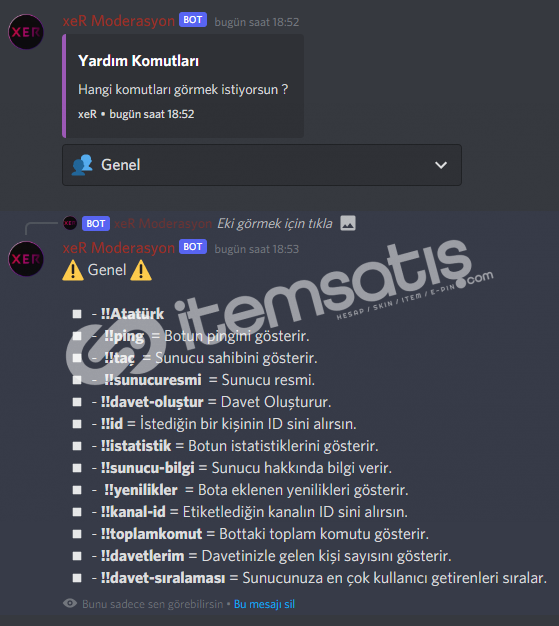Click the people icon in Genel select menu
Image resolution: width=559 pixels, height=626 pixels.
[82, 165]
